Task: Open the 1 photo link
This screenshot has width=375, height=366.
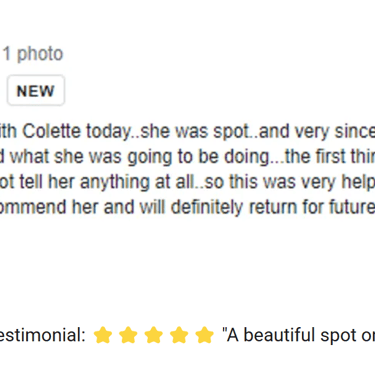Action: point(33,54)
